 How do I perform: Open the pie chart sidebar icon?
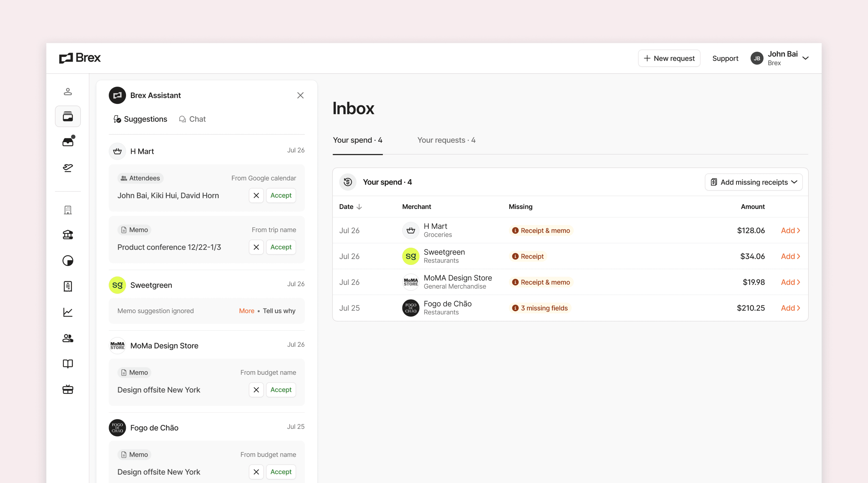68,260
